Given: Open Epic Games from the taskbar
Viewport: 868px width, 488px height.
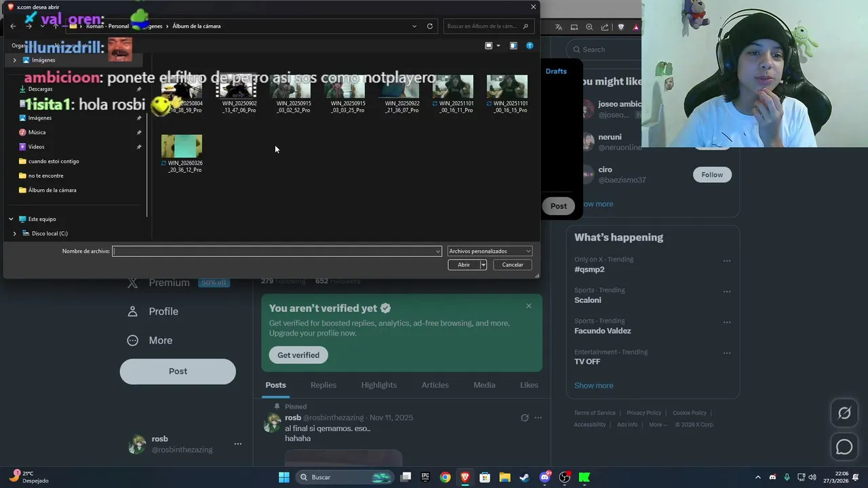Looking at the screenshot, I should tap(425, 477).
